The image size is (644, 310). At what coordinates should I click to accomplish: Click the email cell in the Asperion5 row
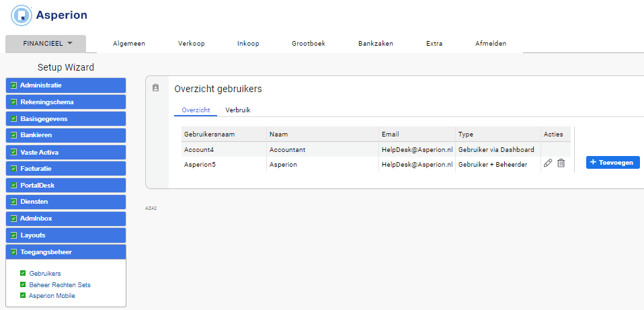[x=417, y=164]
